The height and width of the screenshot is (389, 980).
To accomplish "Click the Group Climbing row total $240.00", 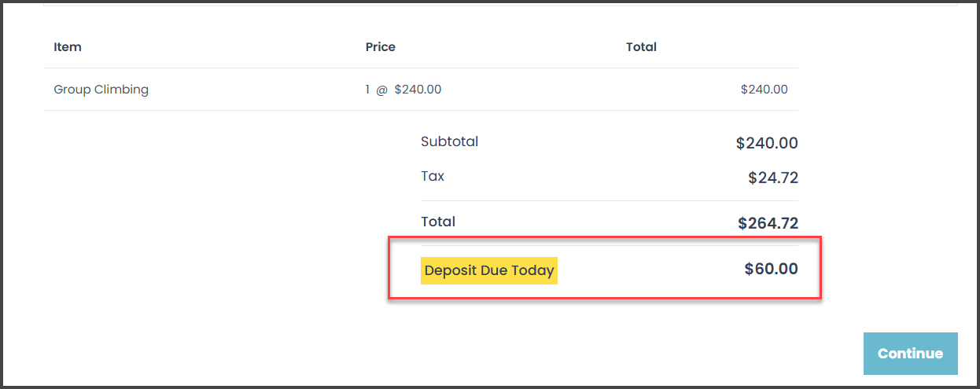I will point(764,90).
